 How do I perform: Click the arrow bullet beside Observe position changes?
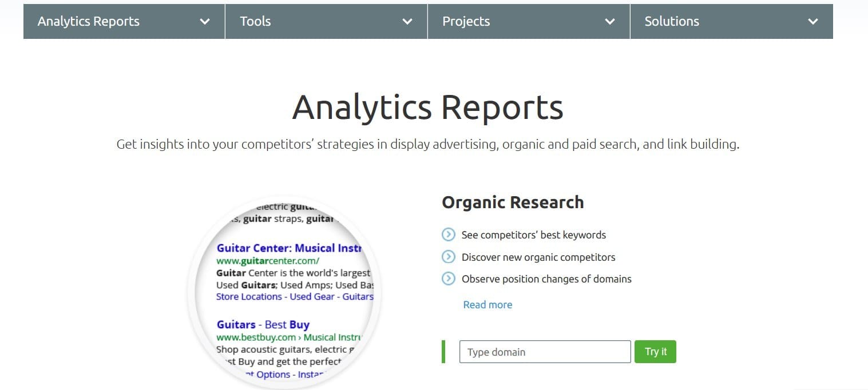pos(448,279)
